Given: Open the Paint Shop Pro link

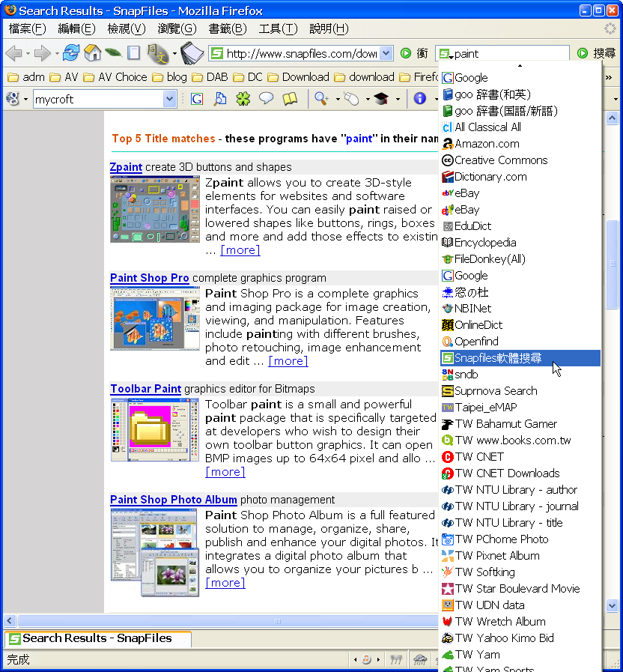Looking at the screenshot, I should click(149, 278).
